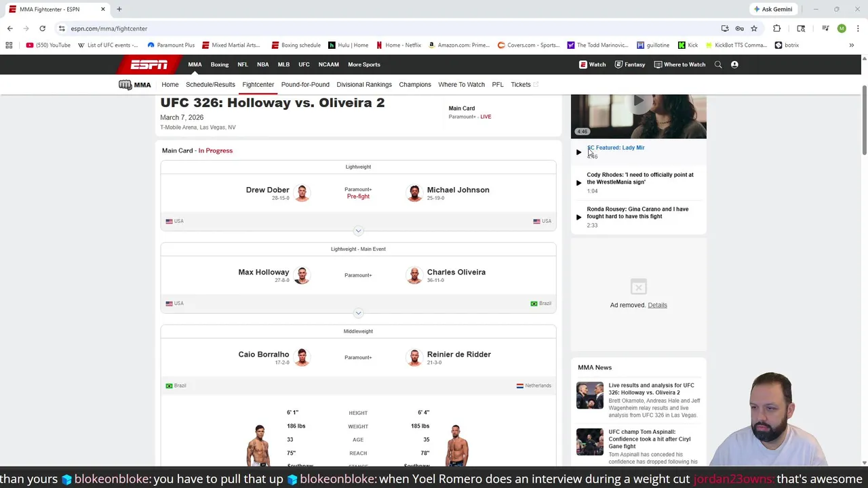Open the Covers.com Sports bookmark
The width and height of the screenshot is (868, 488).
pos(528,45)
